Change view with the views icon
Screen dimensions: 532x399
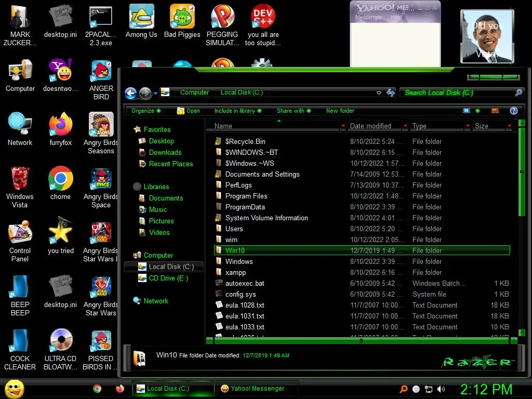[x=467, y=111]
